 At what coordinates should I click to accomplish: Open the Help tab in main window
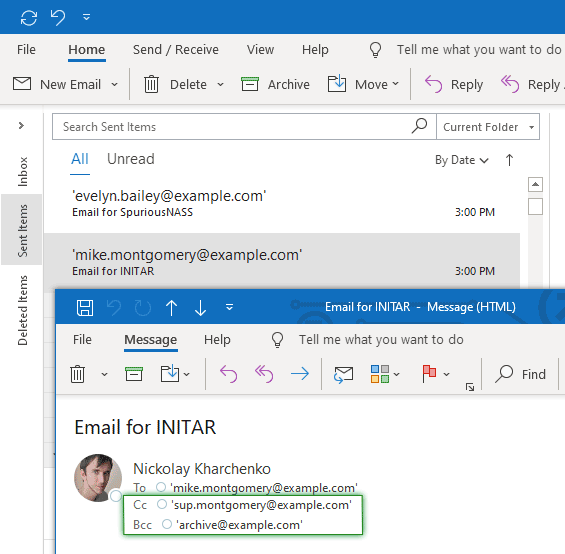[315, 50]
